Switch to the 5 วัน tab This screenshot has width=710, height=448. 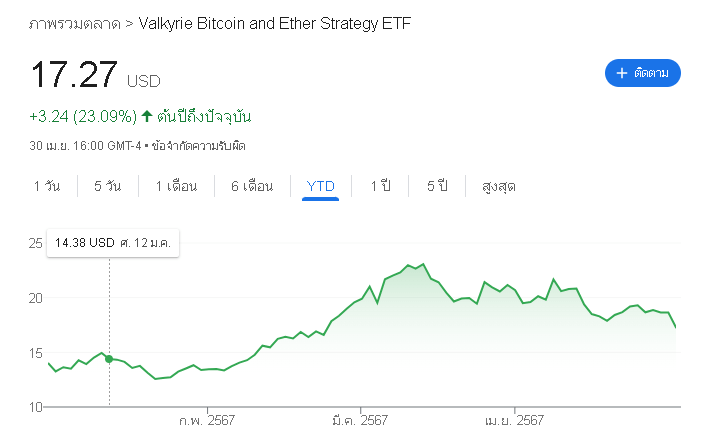click(x=108, y=186)
